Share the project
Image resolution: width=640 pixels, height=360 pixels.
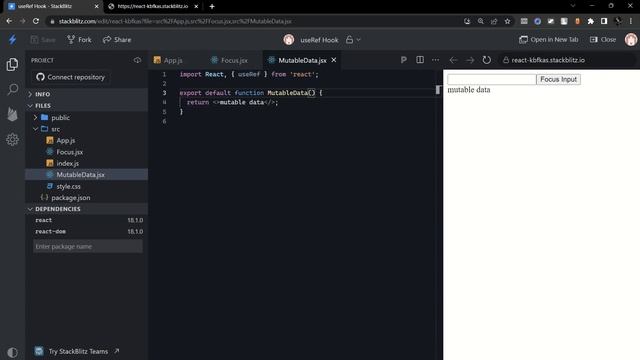click(x=117, y=40)
